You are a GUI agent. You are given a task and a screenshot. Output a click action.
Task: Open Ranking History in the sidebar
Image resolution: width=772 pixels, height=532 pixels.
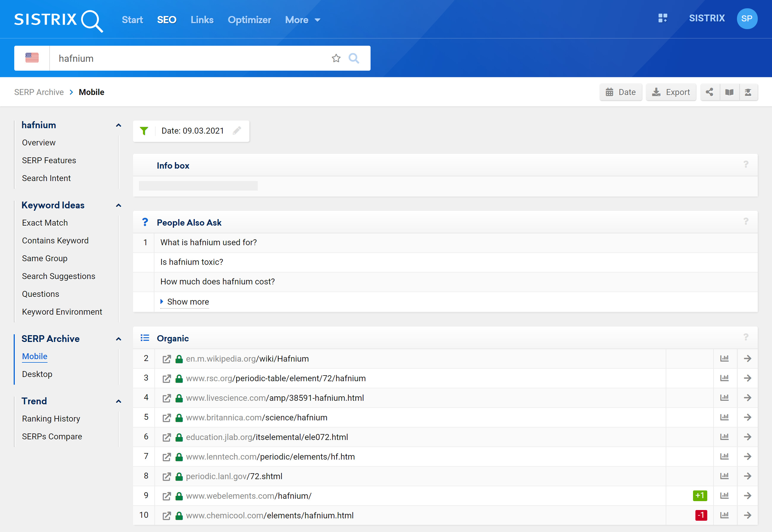click(x=51, y=419)
